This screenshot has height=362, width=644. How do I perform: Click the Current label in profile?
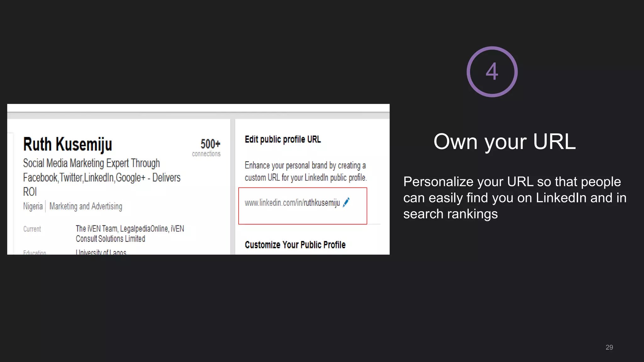point(32,229)
